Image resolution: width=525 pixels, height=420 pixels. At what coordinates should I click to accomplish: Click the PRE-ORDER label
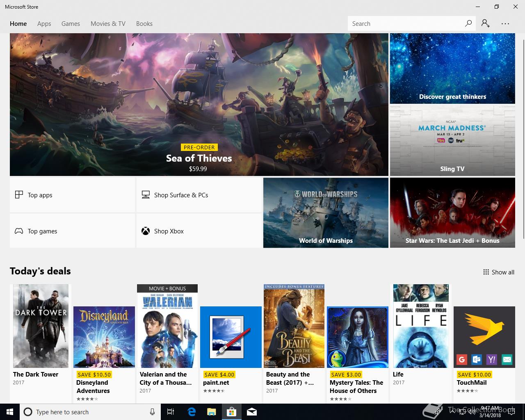199,147
